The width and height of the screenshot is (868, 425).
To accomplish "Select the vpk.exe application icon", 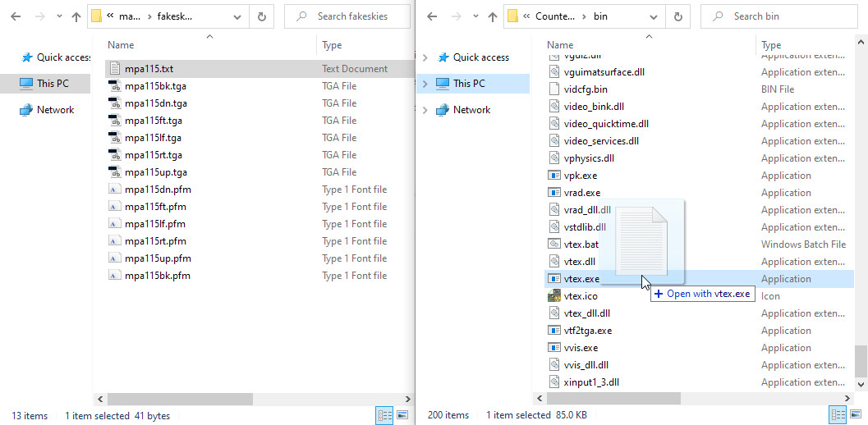I will [554, 176].
